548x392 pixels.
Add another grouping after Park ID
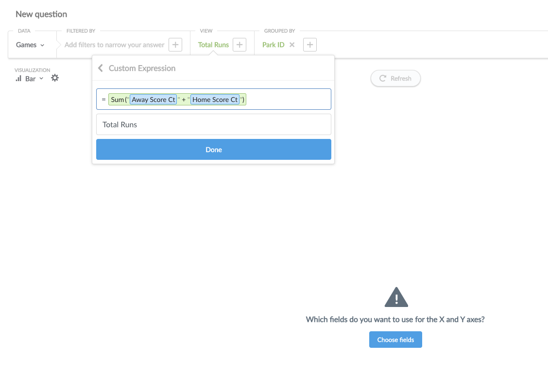click(x=309, y=45)
